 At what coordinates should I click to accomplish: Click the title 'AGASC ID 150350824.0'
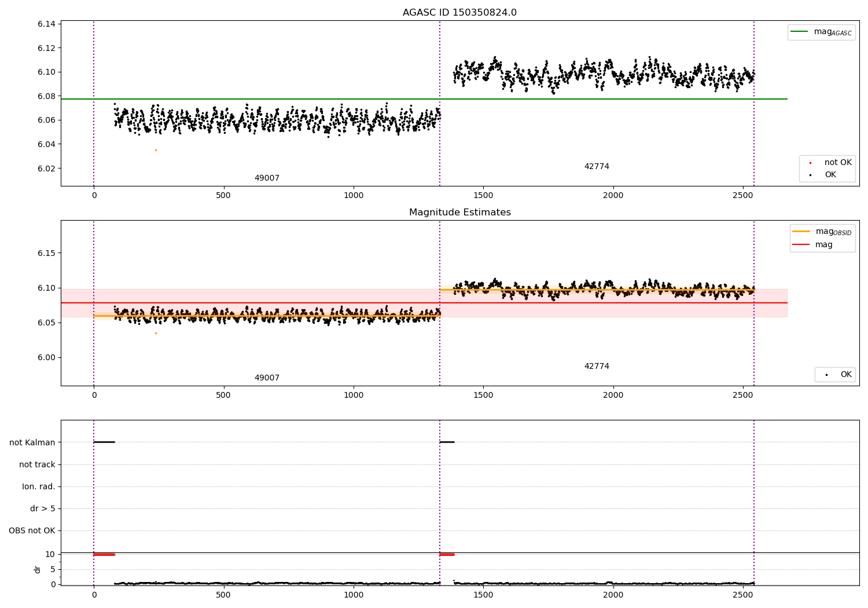pyautogui.click(x=459, y=13)
